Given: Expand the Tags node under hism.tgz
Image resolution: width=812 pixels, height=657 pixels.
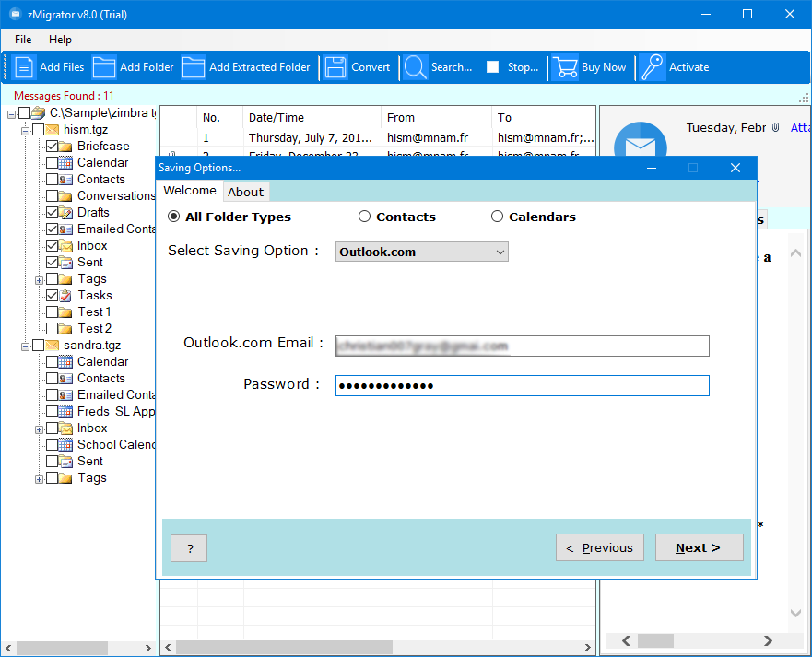Looking at the screenshot, I should (39, 280).
